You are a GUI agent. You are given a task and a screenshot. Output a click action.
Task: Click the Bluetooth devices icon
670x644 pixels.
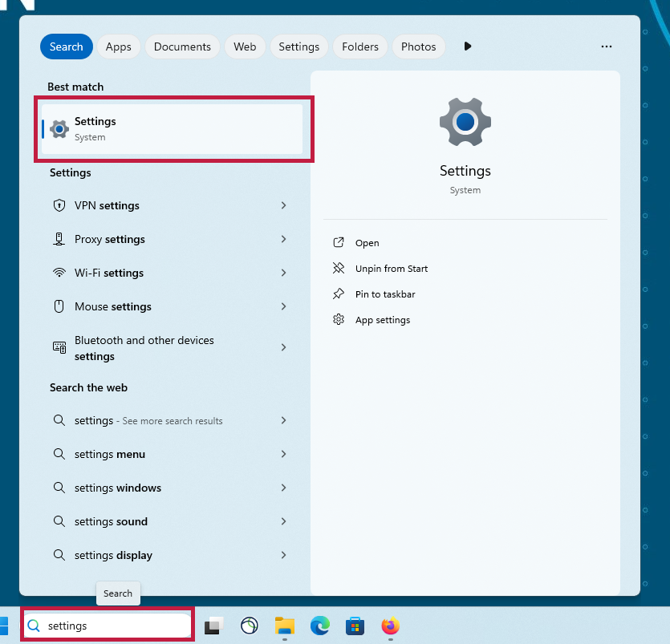59,347
